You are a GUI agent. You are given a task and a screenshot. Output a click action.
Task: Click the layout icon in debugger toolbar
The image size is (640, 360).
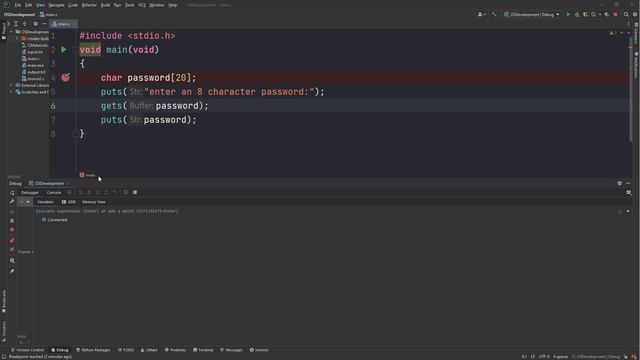(135, 193)
